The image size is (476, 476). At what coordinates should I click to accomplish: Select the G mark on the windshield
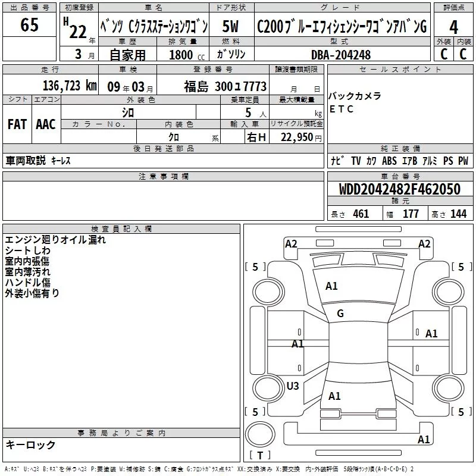click(340, 314)
